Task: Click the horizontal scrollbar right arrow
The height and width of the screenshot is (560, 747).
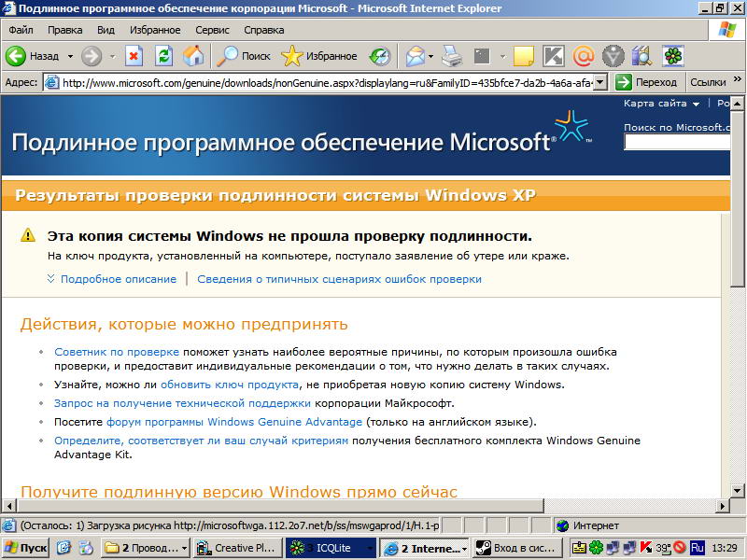Action: pos(723,506)
